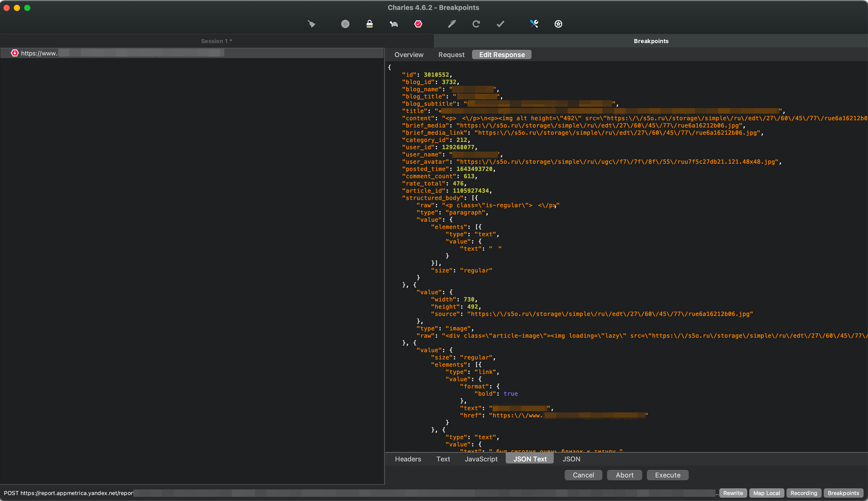Click the Repeat request arrow icon
The height and width of the screenshot is (501, 868).
pos(476,24)
